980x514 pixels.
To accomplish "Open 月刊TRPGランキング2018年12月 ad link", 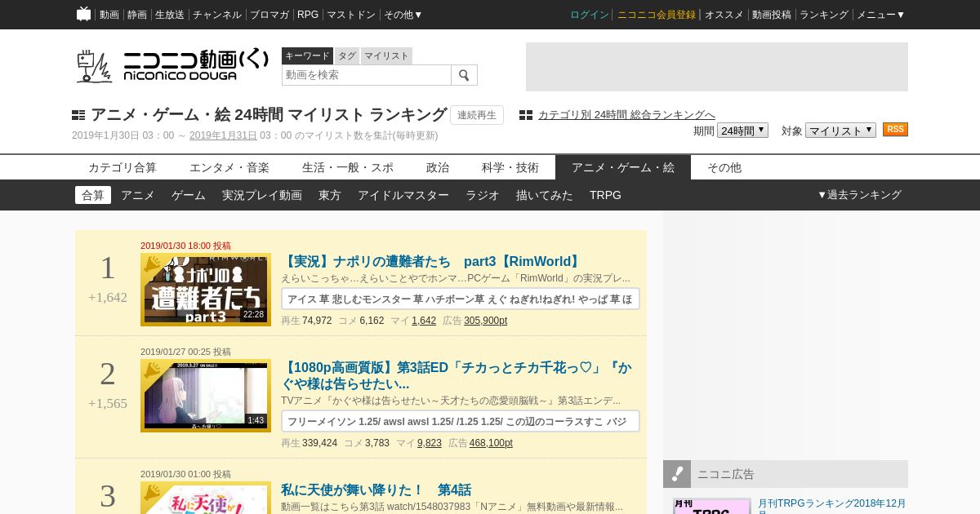I will [x=832, y=505].
